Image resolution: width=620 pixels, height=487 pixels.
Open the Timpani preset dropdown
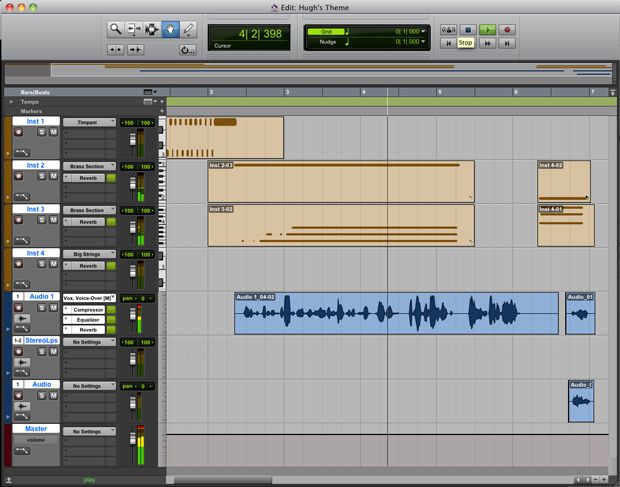tap(89, 122)
